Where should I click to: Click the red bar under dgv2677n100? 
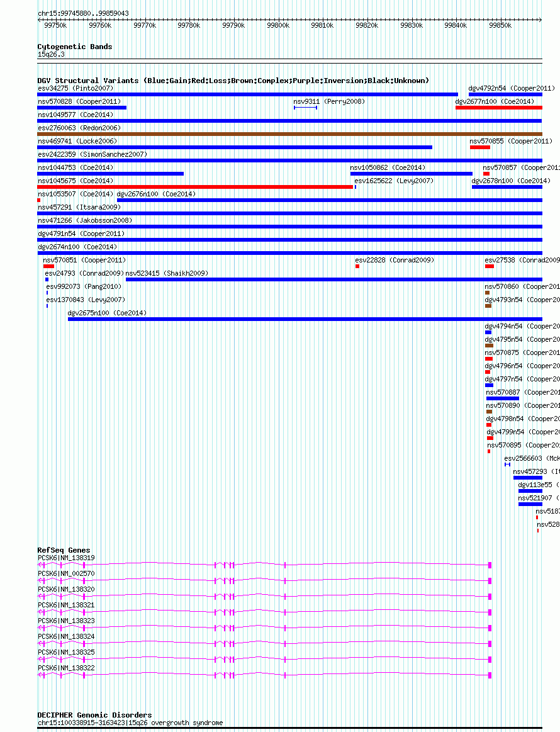(499, 108)
